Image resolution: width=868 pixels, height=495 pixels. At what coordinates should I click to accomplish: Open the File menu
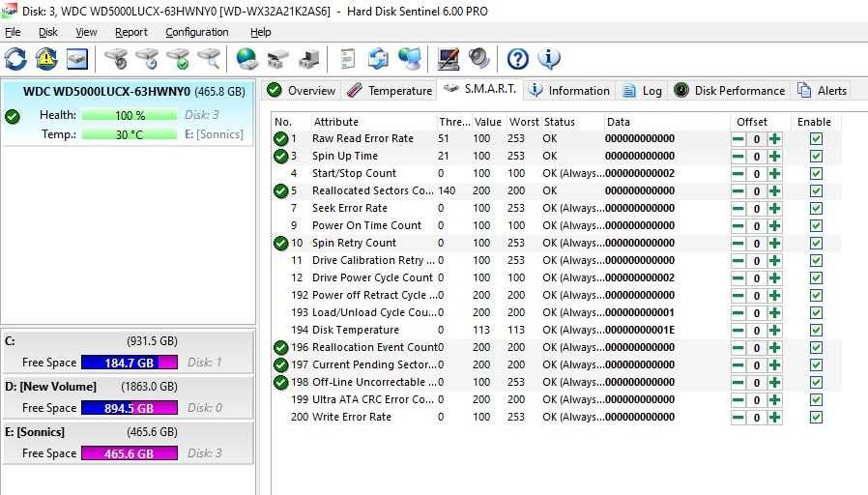click(13, 32)
